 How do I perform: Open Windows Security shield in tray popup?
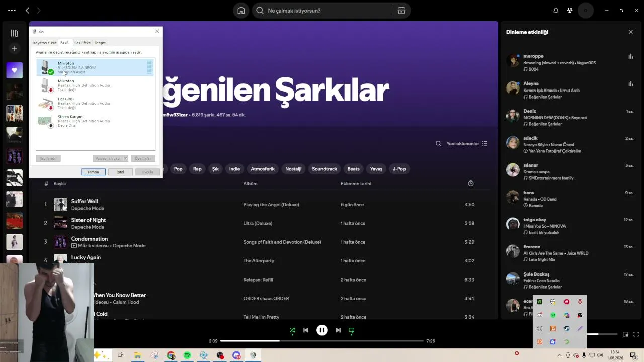(x=553, y=302)
